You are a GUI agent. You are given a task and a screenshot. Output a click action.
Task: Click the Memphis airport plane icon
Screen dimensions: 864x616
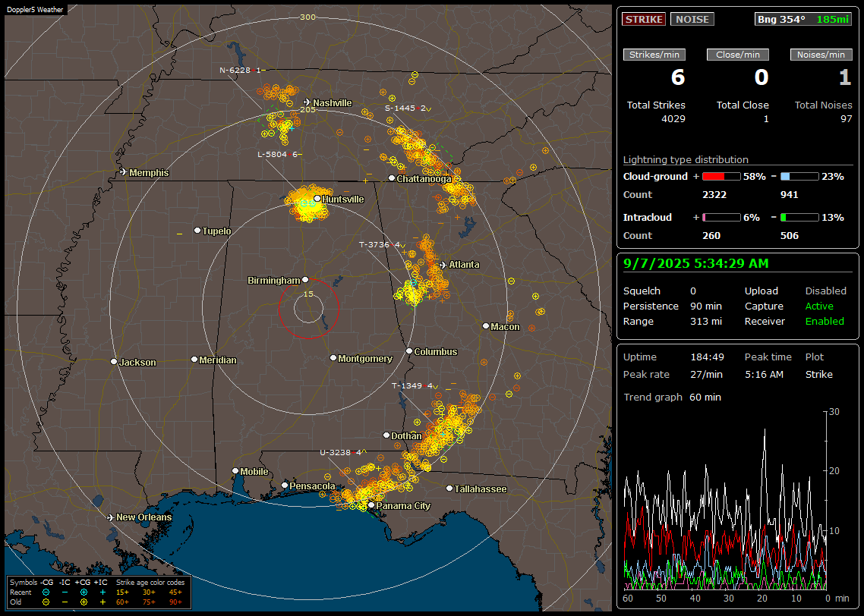(124, 172)
